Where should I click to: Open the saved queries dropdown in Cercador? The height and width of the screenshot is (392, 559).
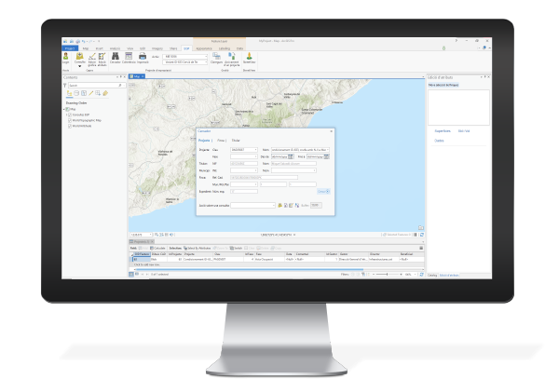274,204
